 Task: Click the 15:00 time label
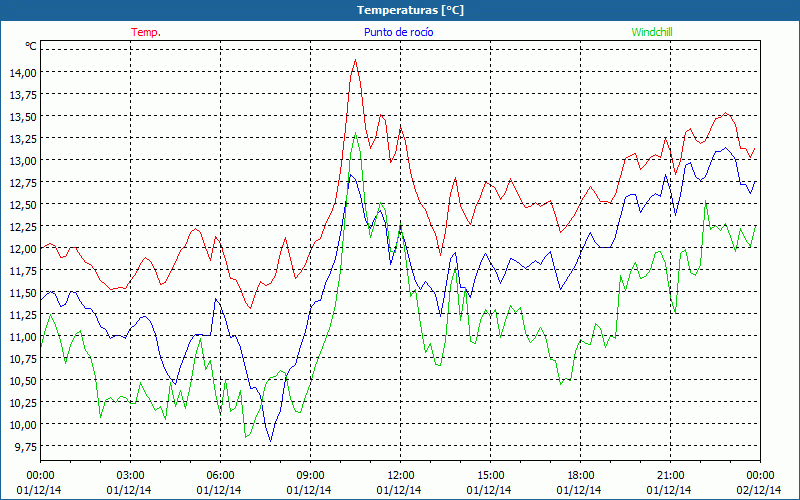click(x=490, y=475)
